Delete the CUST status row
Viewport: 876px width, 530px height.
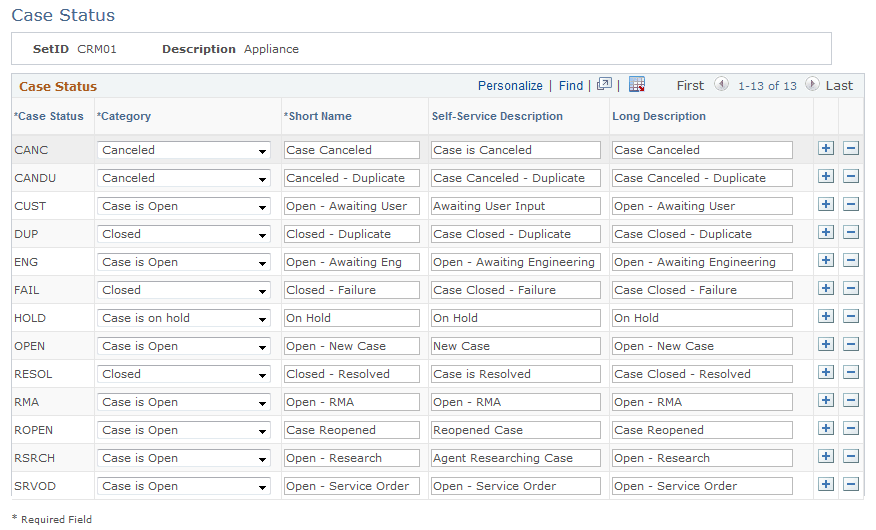pyautogui.click(x=850, y=204)
